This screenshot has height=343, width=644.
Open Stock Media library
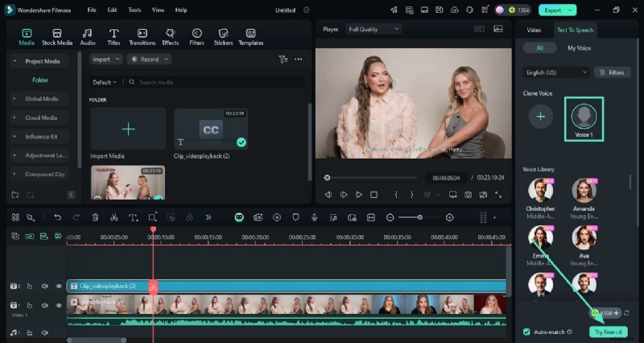pos(57,37)
